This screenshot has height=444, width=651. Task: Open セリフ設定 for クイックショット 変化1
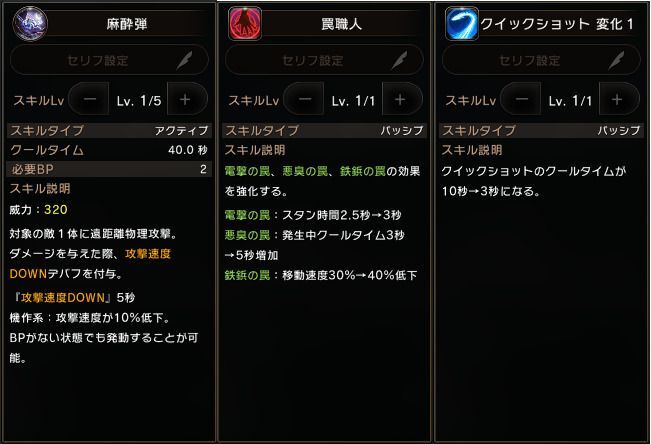(530, 59)
